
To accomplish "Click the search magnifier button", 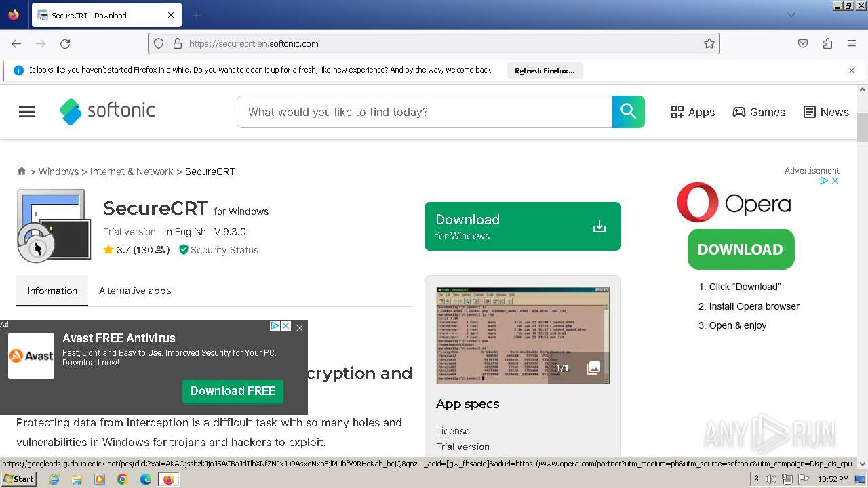I will [x=629, y=112].
